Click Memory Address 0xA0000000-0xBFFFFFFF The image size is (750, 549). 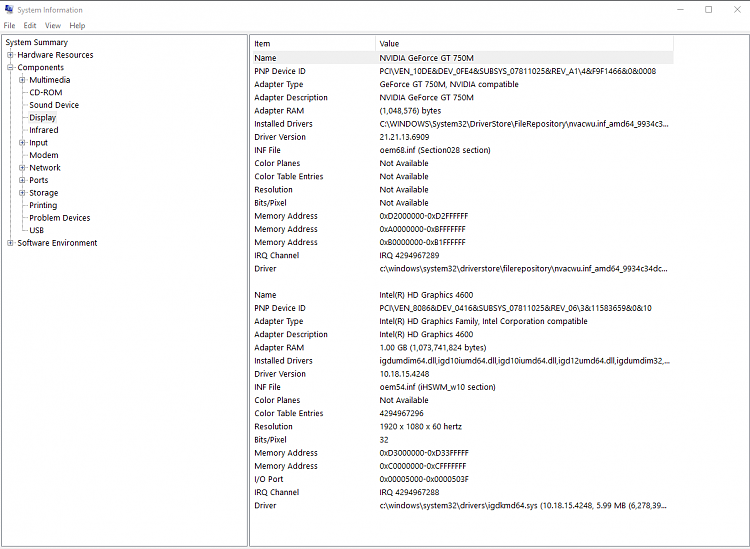click(422, 229)
